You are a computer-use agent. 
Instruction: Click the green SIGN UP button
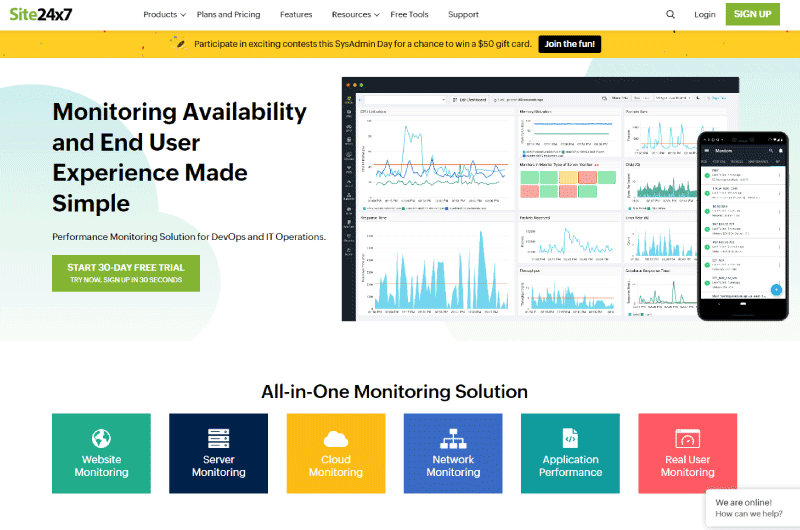pos(753,14)
